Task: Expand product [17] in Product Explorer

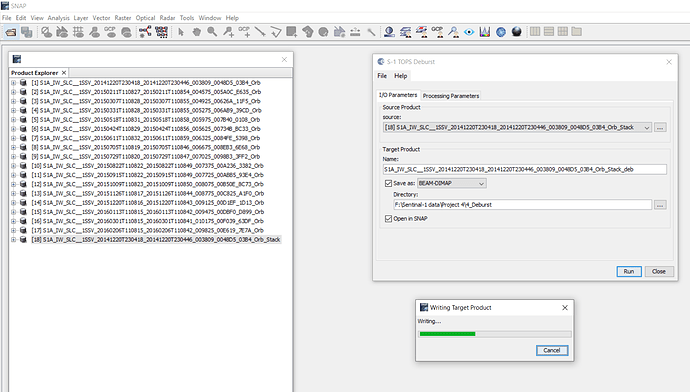Action: (13, 231)
